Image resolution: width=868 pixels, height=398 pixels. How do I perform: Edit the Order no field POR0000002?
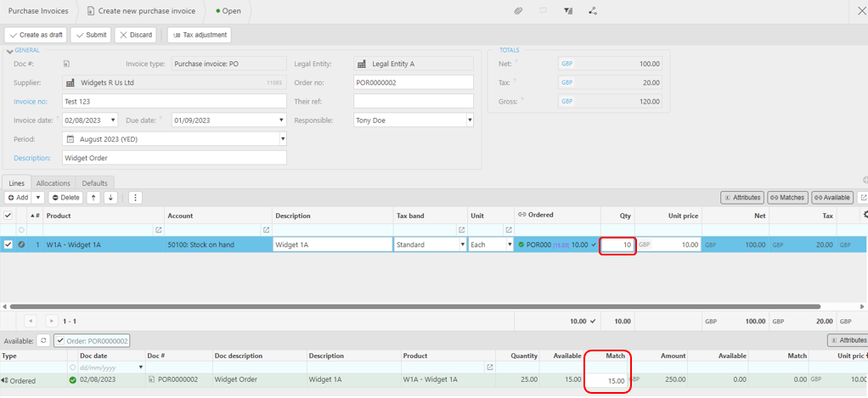[x=414, y=82]
